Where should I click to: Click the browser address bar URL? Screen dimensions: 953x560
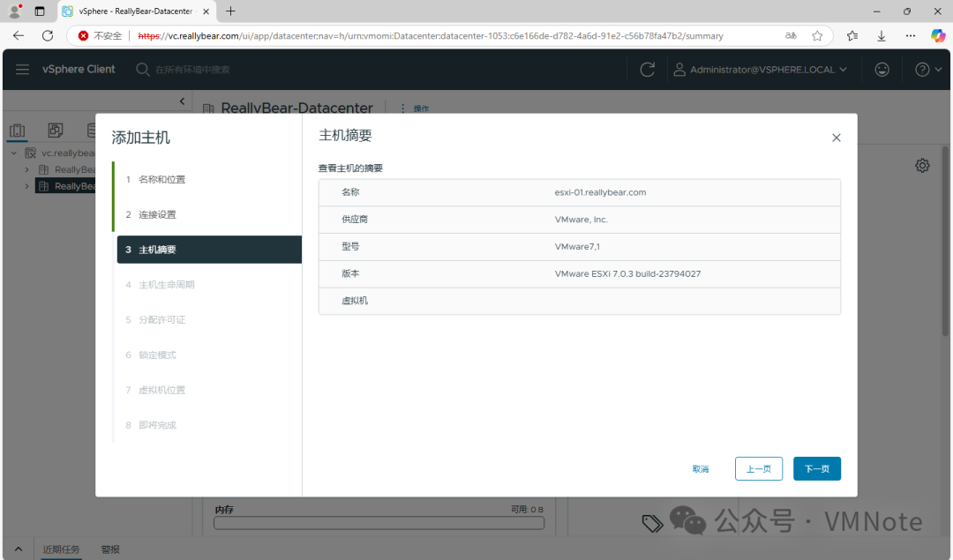pos(431,36)
